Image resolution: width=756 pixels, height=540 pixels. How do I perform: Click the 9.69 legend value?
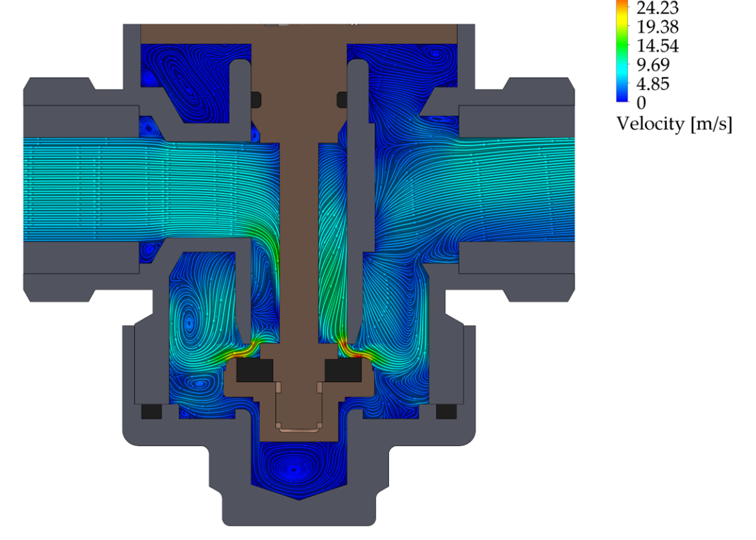(653, 65)
